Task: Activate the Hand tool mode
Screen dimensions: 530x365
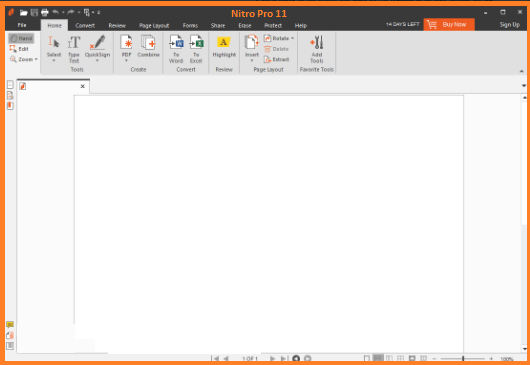Action: pos(21,39)
